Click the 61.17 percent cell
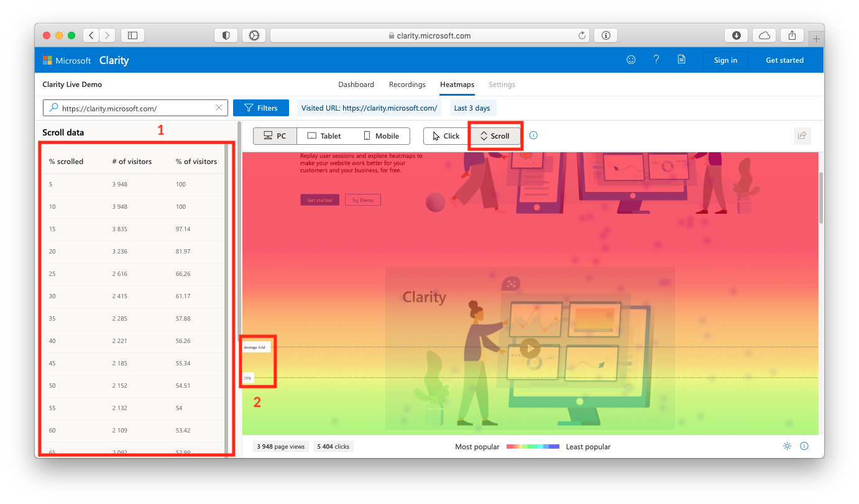Viewport: 859px width, 504px height. tap(183, 296)
